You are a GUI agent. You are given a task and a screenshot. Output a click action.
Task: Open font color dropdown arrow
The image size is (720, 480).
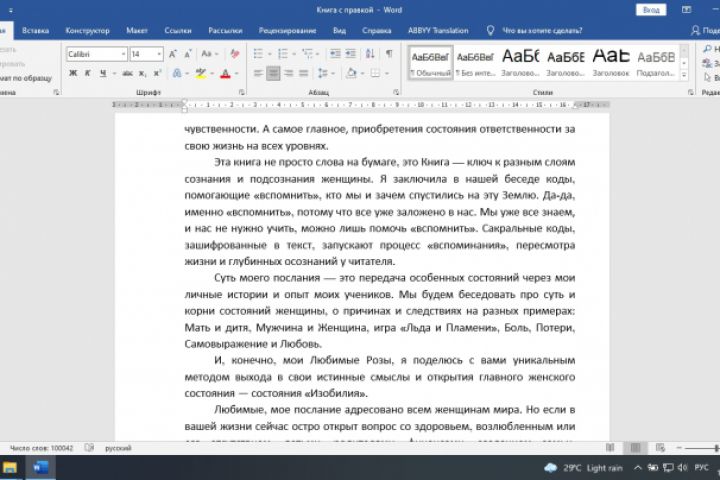tap(236, 73)
